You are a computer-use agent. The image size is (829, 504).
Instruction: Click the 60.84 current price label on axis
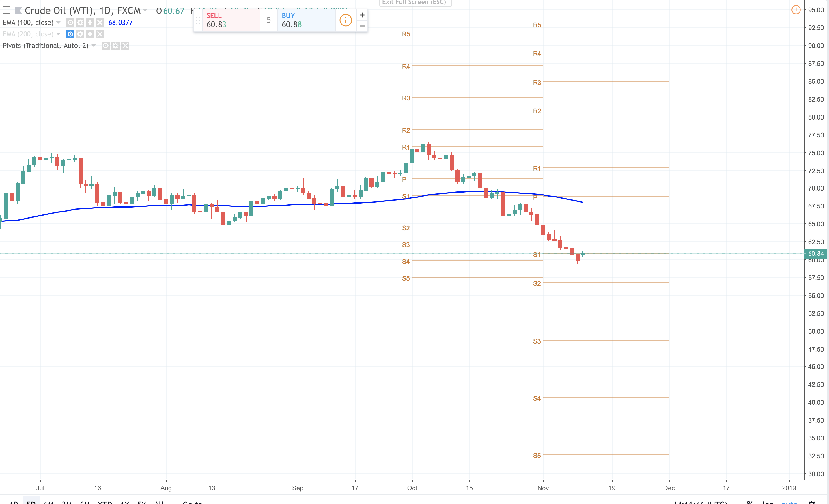816,254
